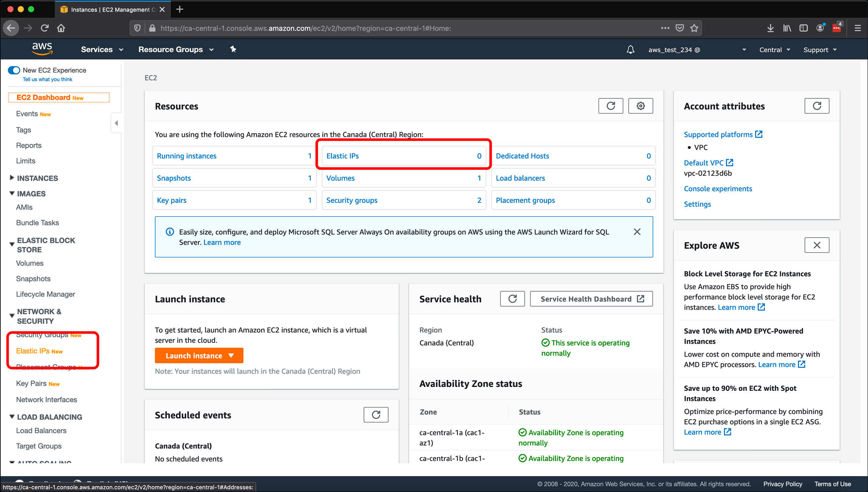Close the Explore AWS panel
This screenshot has height=492, width=868.
pyautogui.click(x=817, y=245)
